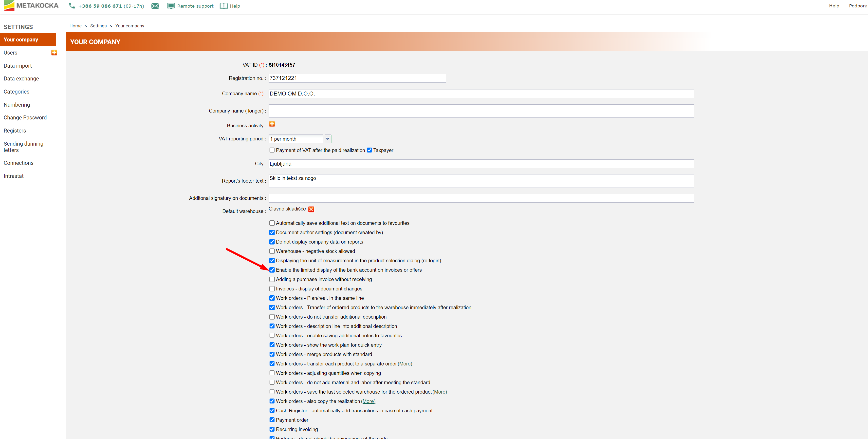Click the Metakocka logo icon
The height and width of the screenshot is (439, 868).
coord(9,5)
